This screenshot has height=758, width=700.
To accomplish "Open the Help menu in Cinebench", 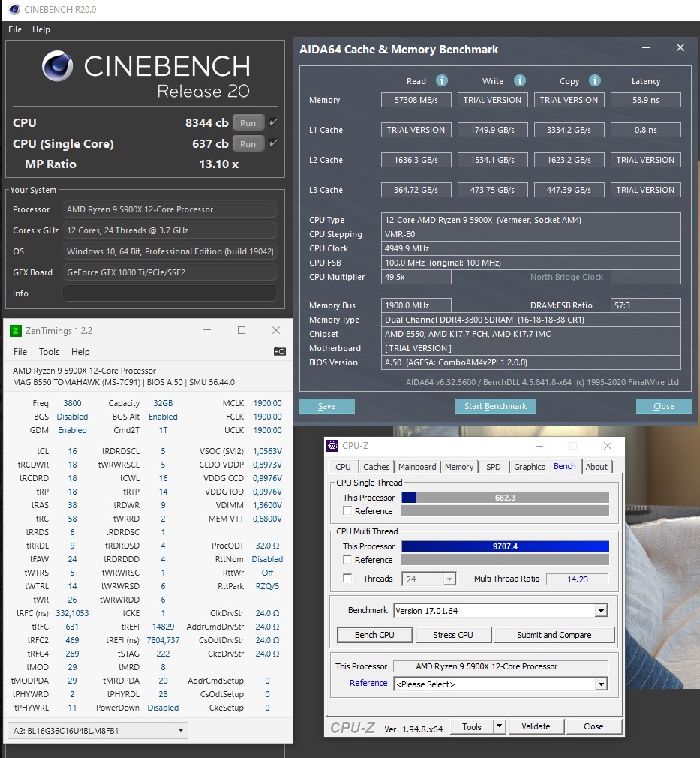I will coord(41,29).
